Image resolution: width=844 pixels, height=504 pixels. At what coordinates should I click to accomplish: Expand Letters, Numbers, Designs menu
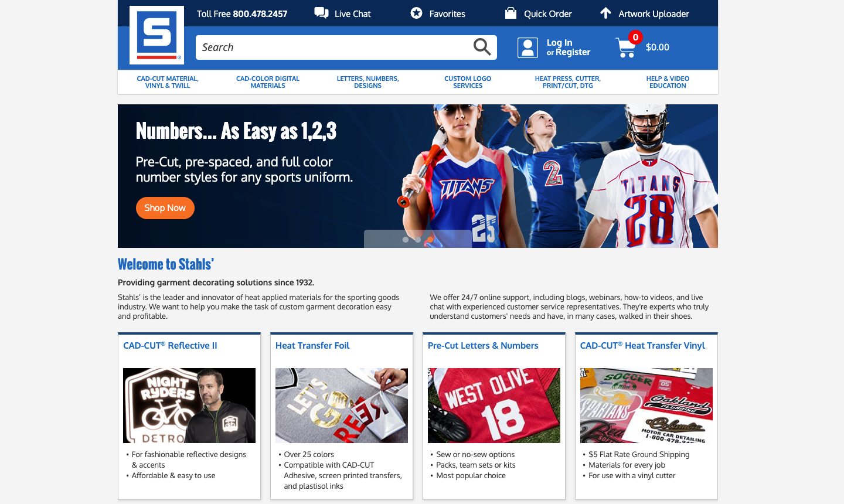367,82
